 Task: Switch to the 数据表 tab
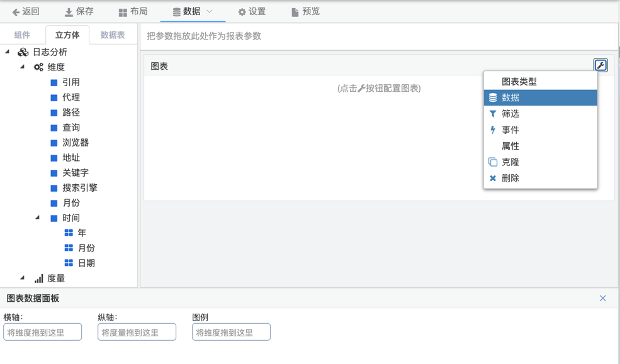[x=113, y=35]
